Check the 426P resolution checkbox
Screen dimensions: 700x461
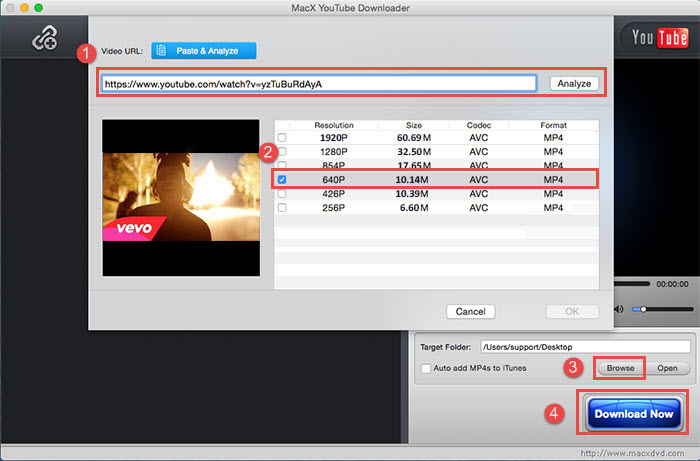click(282, 194)
